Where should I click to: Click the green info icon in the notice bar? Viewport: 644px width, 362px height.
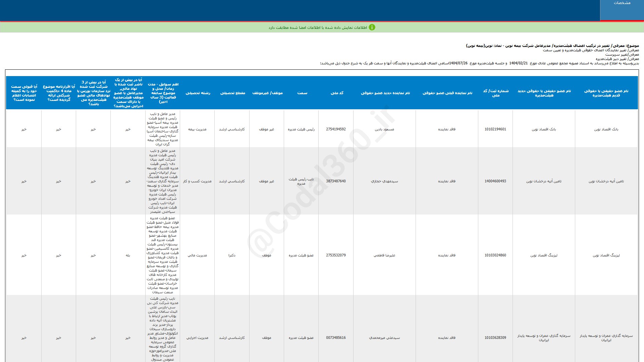click(372, 27)
